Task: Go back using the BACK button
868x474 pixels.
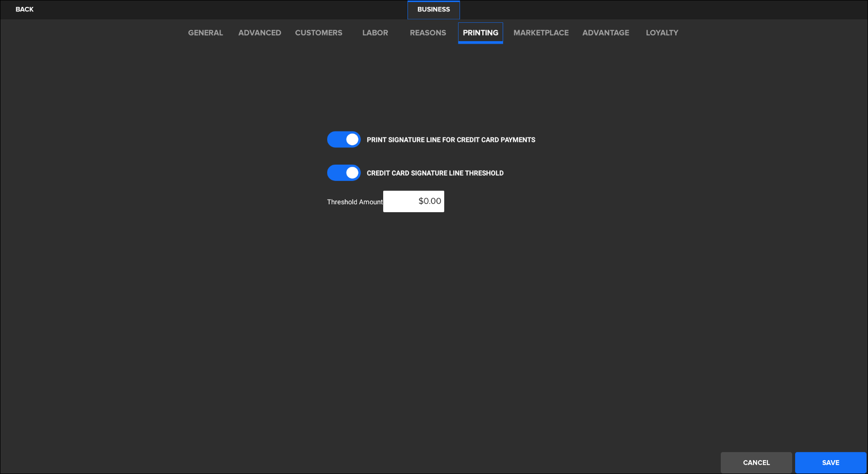Action: [24, 9]
